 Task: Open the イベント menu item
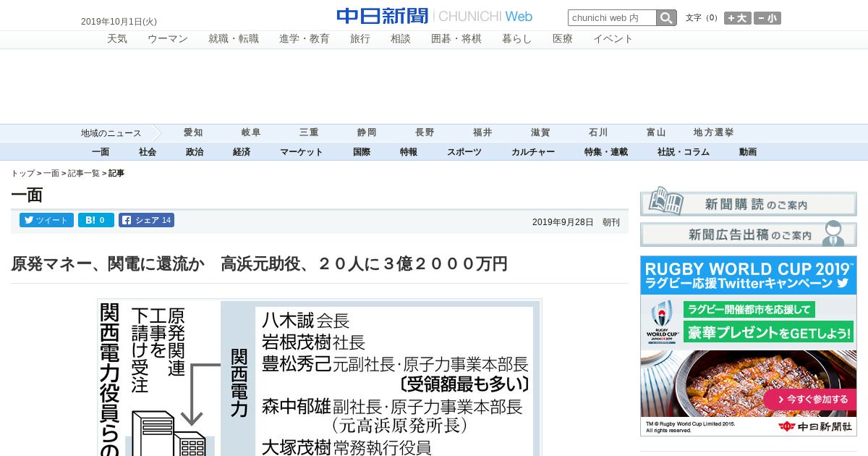pyautogui.click(x=613, y=39)
